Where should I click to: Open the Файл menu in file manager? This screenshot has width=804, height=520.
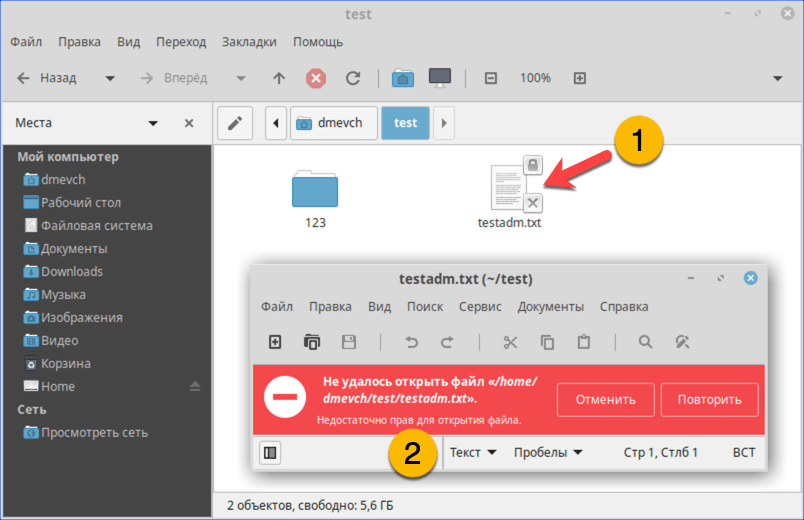click(x=26, y=42)
